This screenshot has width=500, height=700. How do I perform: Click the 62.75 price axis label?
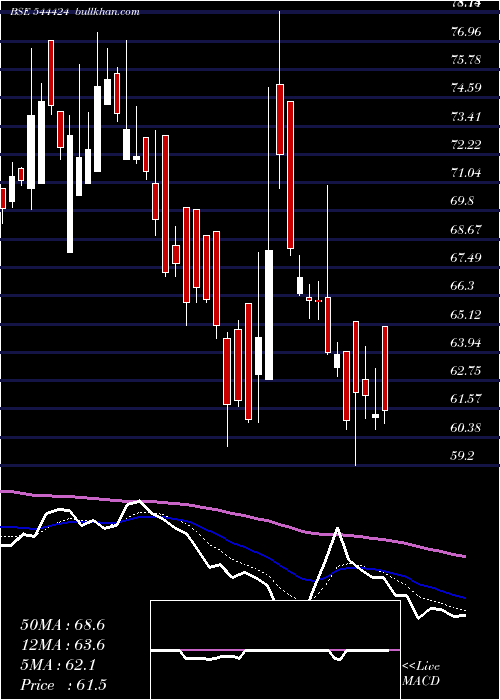click(467, 371)
